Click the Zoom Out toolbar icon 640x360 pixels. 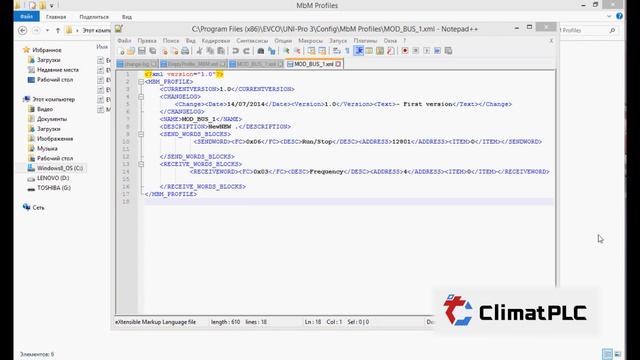click(297, 51)
